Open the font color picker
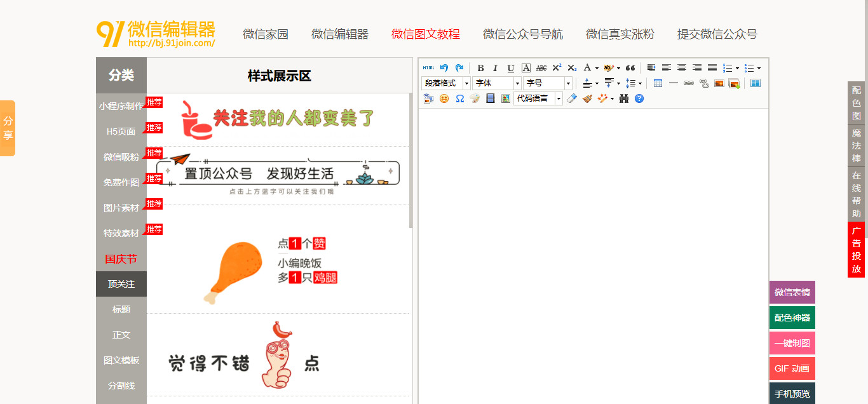This screenshot has width=868, height=404. pos(587,68)
